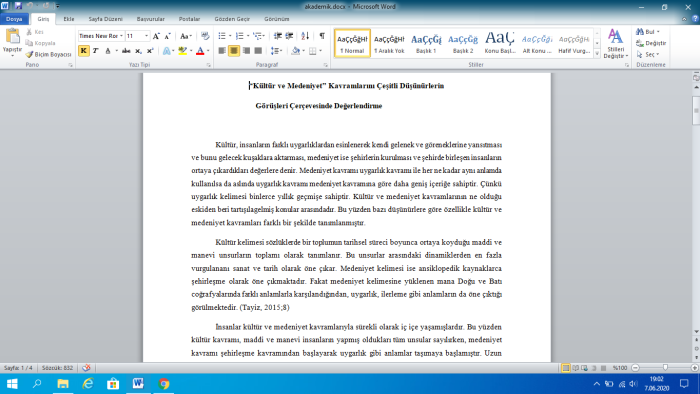
Task: Show paragraph marks with pilcrow icon
Action: click(322, 36)
